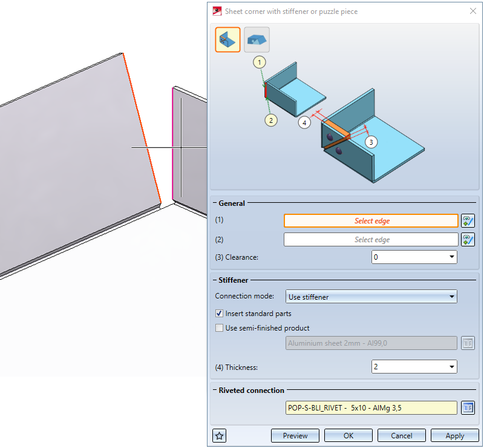Click the app icon in dialog title bar
This screenshot has width=484, height=448.
pos(217,12)
